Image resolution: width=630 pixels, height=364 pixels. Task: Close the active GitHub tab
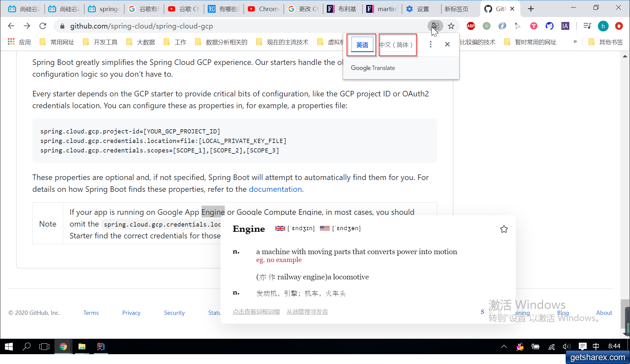[512, 9]
